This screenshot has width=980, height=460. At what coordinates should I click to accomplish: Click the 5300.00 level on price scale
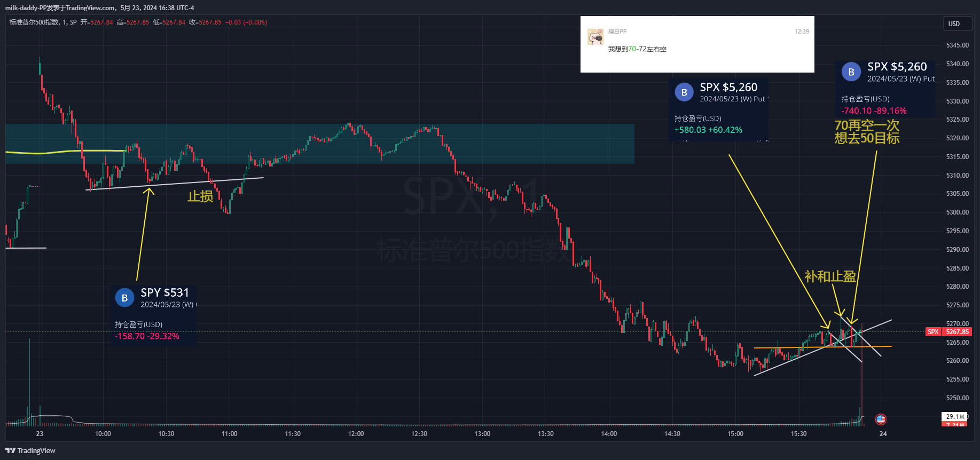coord(957,212)
